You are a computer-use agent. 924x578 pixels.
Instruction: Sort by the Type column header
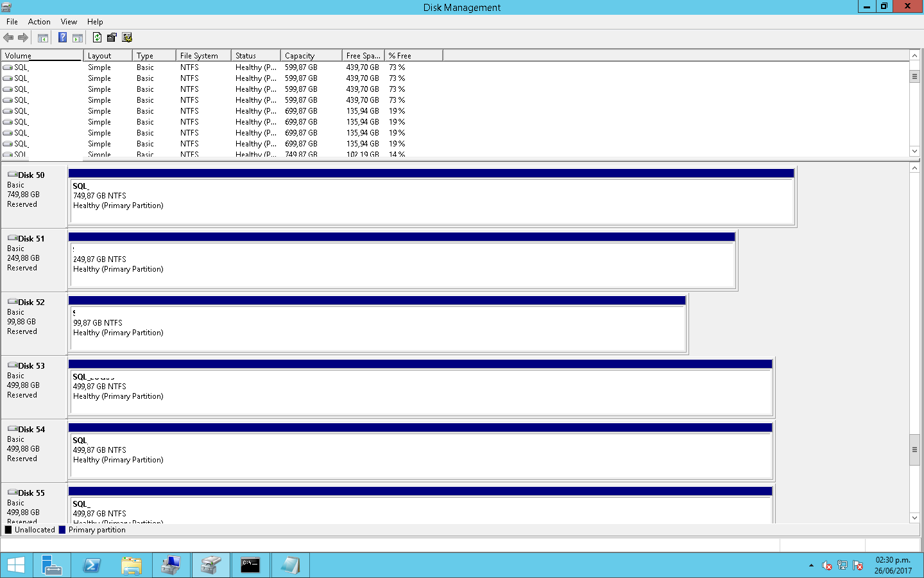[154, 56]
